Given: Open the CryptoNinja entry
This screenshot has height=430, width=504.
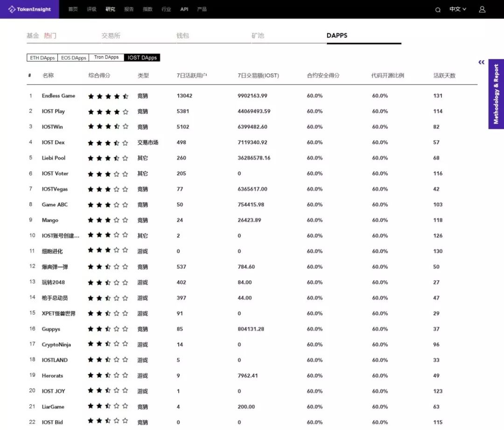Looking at the screenshot, I should coord(56,344).
